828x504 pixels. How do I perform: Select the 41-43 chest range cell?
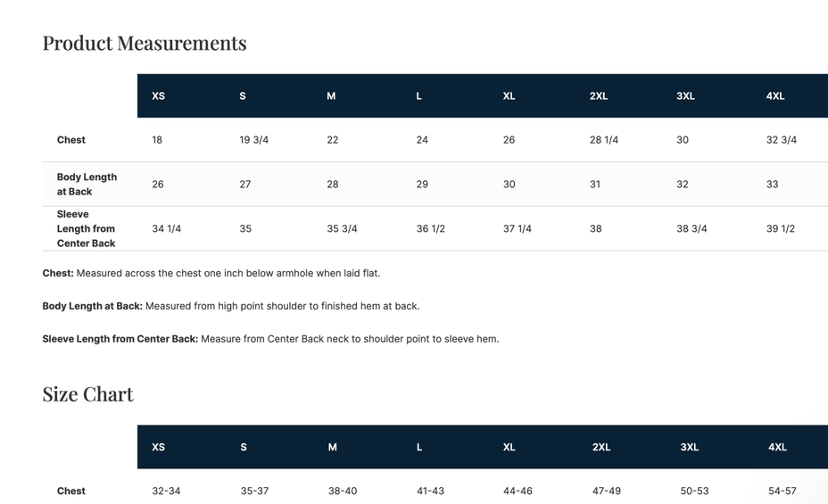click(430, 492)
